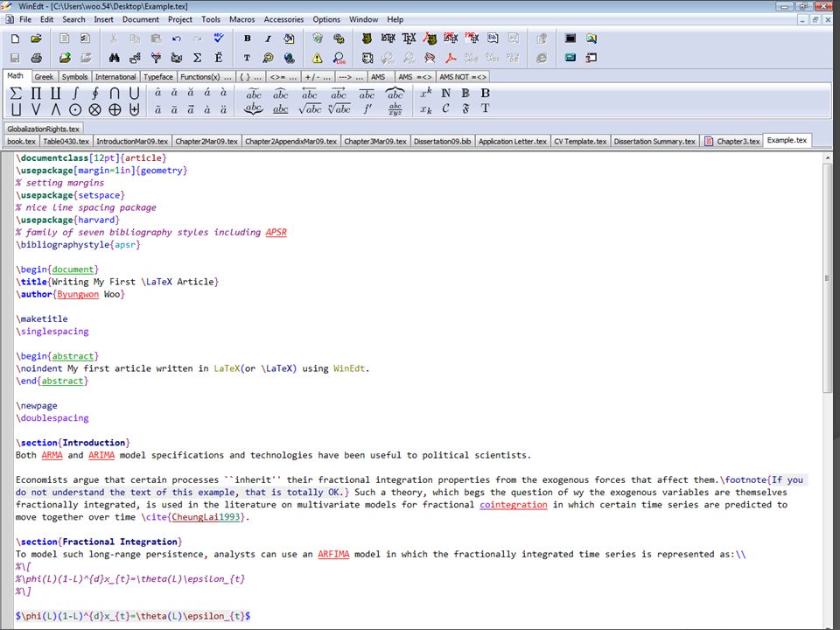Image resolution: width=840 pixels, height=630 pixels.
Task: Run the PDFTeX compile icon
Action: pos(472,38)
